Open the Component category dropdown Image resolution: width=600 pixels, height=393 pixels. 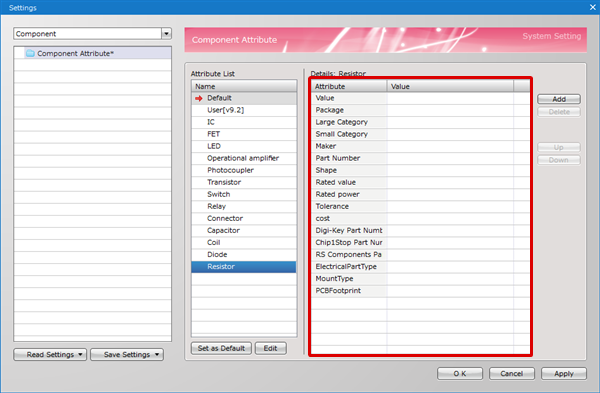point(166,34)
